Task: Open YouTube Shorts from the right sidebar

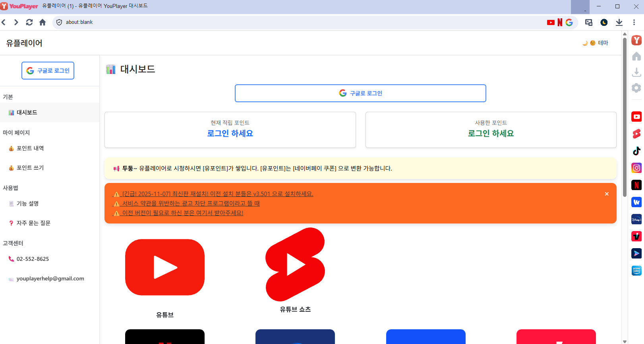Action: [x=636, y=134]
